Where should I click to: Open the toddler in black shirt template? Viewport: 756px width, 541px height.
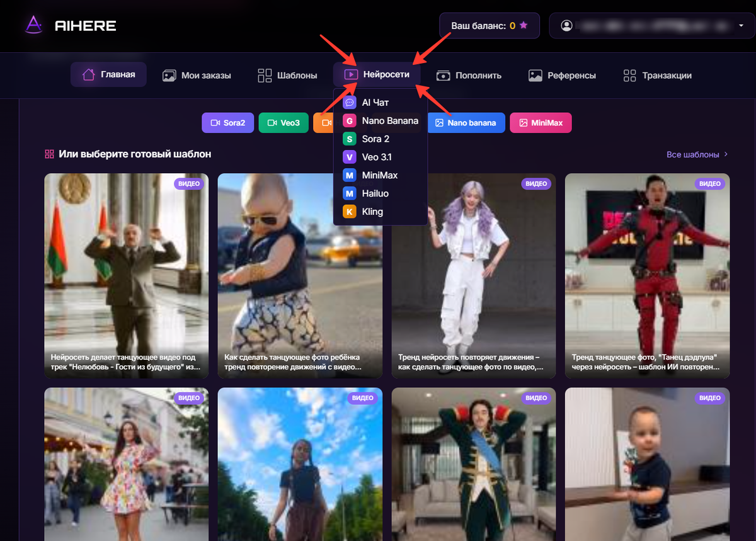pyautogui.click(x=648, y=464)
